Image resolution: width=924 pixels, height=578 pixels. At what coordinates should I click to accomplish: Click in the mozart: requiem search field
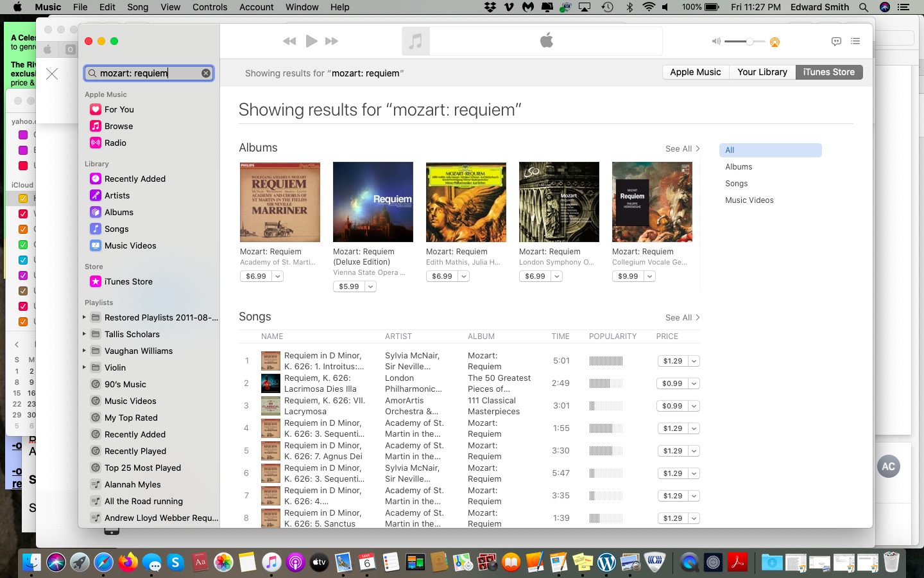[149, 73]
